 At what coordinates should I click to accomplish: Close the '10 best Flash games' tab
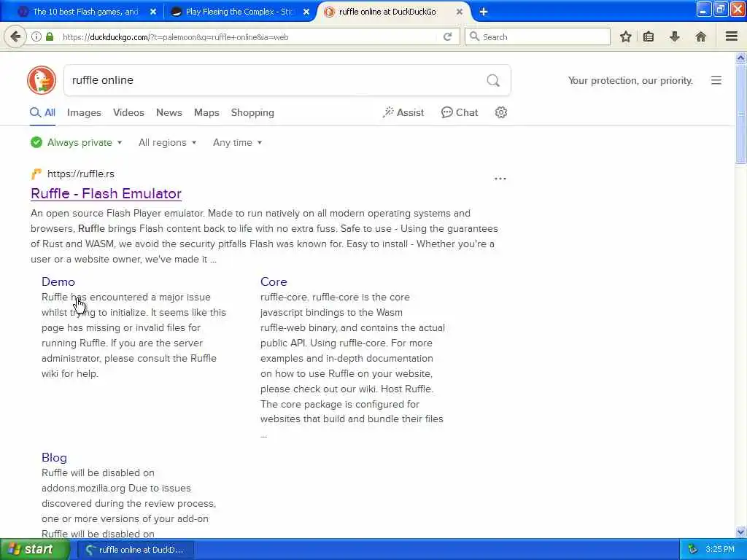[x=153, y=12]
